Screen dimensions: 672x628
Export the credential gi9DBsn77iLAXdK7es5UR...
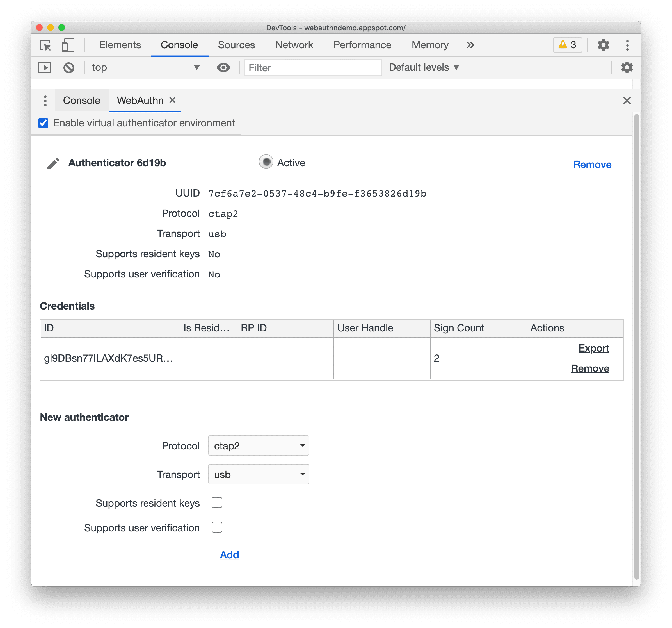pos(593,348)
